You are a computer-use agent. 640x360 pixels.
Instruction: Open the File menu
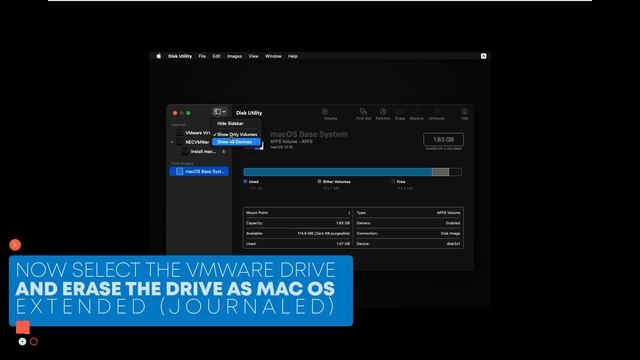pos(202,56)
